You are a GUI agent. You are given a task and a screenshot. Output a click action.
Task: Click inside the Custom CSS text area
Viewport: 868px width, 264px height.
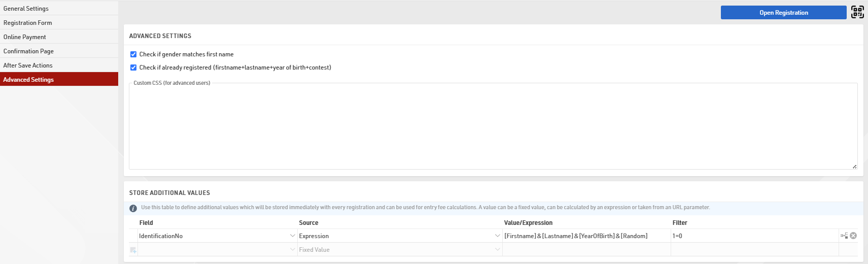point(492,127)
